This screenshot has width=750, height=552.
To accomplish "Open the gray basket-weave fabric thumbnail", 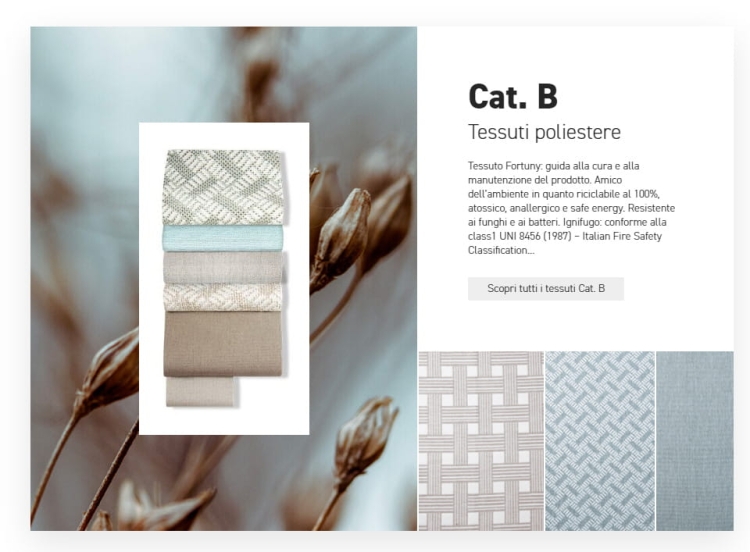I will [x=481, y=441].
